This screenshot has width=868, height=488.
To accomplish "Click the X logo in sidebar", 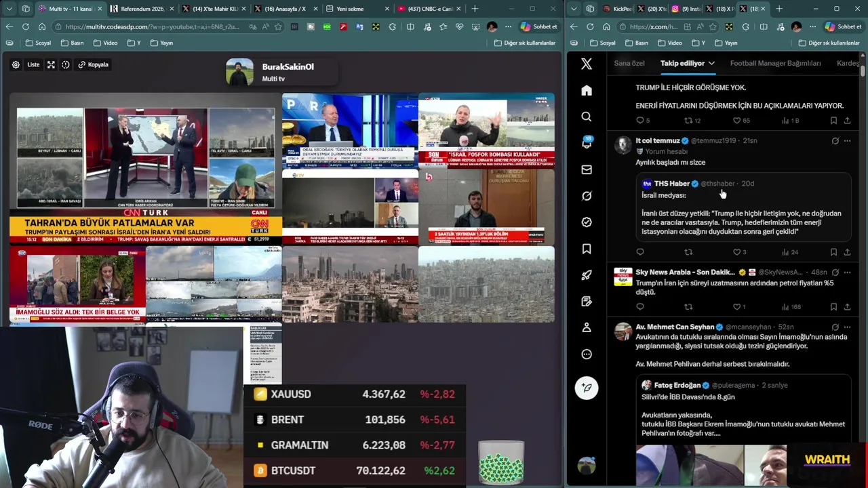I will tap(587, 64).
